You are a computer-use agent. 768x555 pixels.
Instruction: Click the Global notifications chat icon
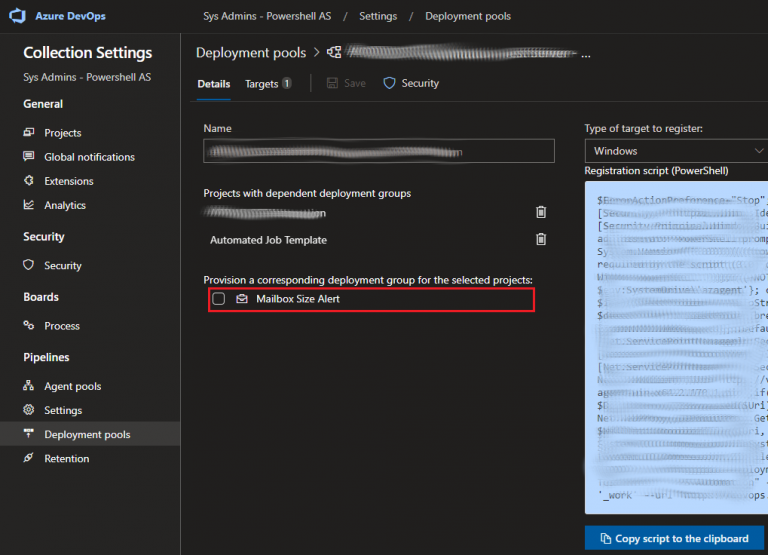[x=29, y=156]
